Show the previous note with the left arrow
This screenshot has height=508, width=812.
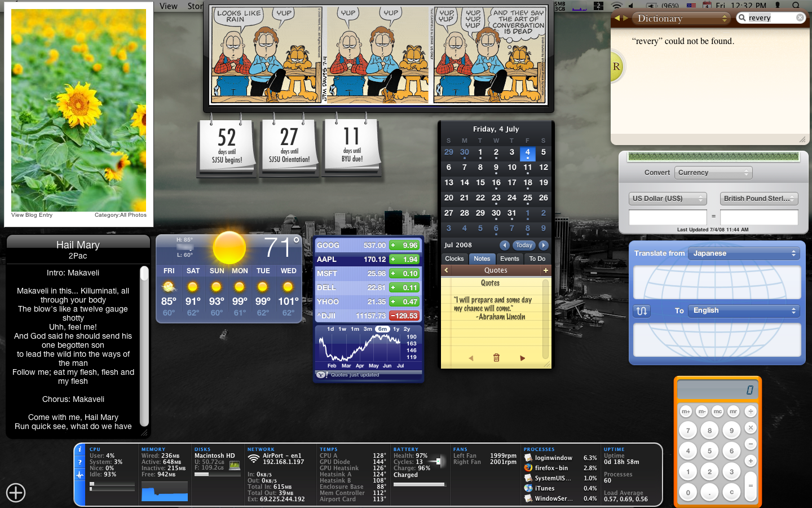pos(471,358)
